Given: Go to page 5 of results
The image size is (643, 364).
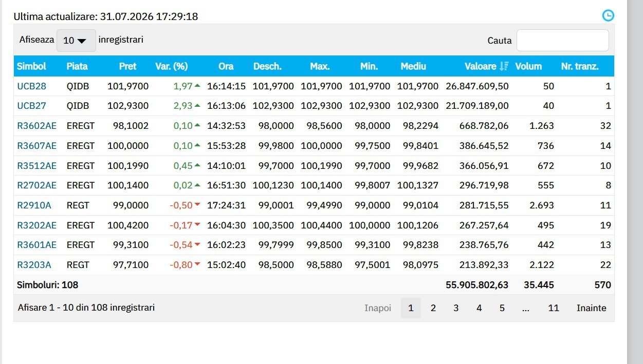Looking at the screenshot, I should tap(502, 308).
